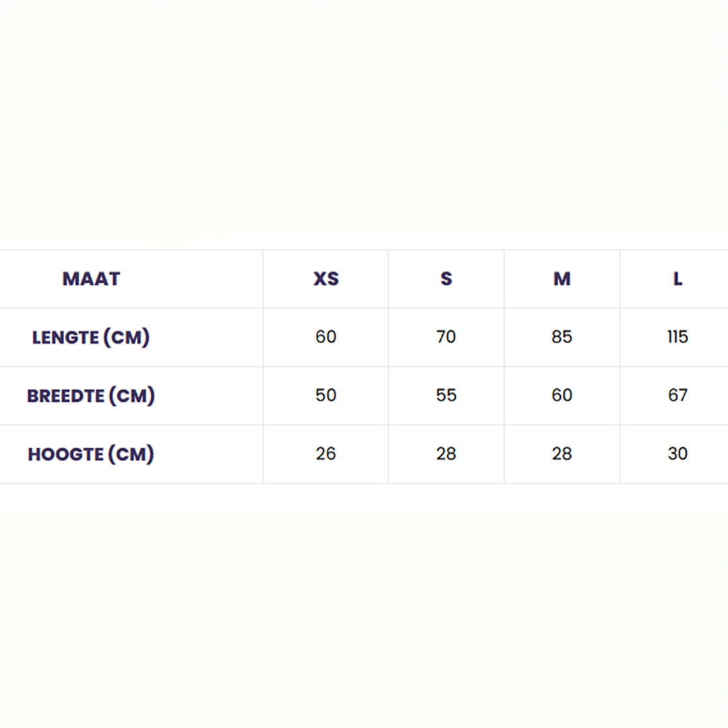Image resolution: width=728 pixels, height=728 pixels.
Task: Click the M width value 60
Action: 562,396
